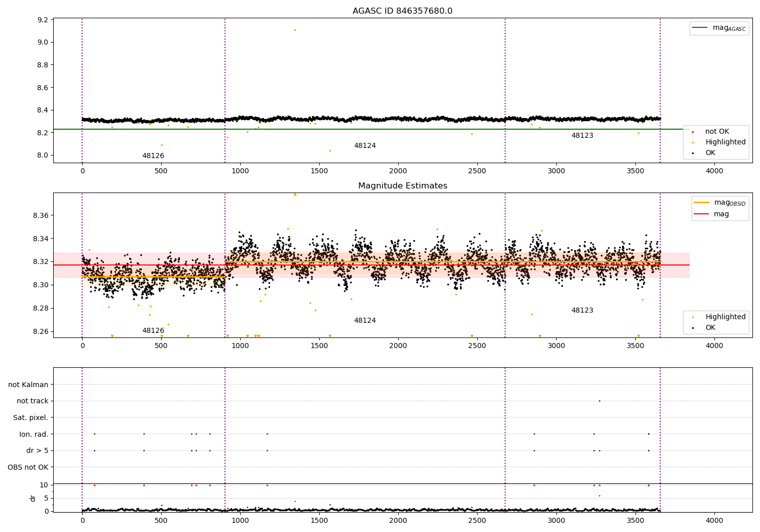The width and height of the screenshot is (760, 532).
Task: Click the "48124" label in the top plot
Action: click(365, 146)
